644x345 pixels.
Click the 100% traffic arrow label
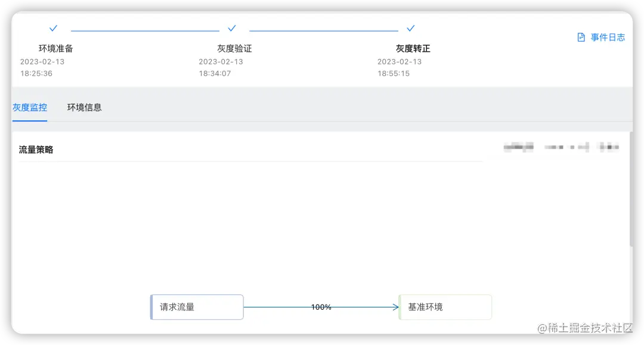[x=321, y=307]
